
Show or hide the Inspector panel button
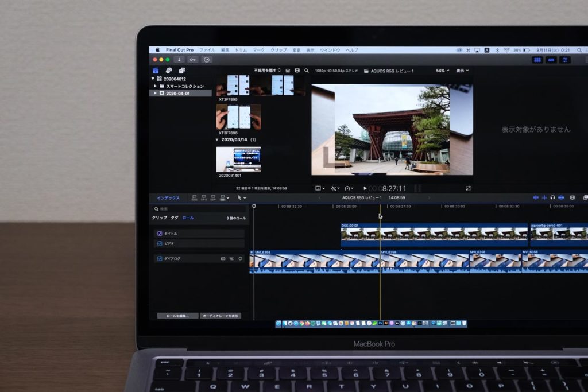click(x=565, y=60)
